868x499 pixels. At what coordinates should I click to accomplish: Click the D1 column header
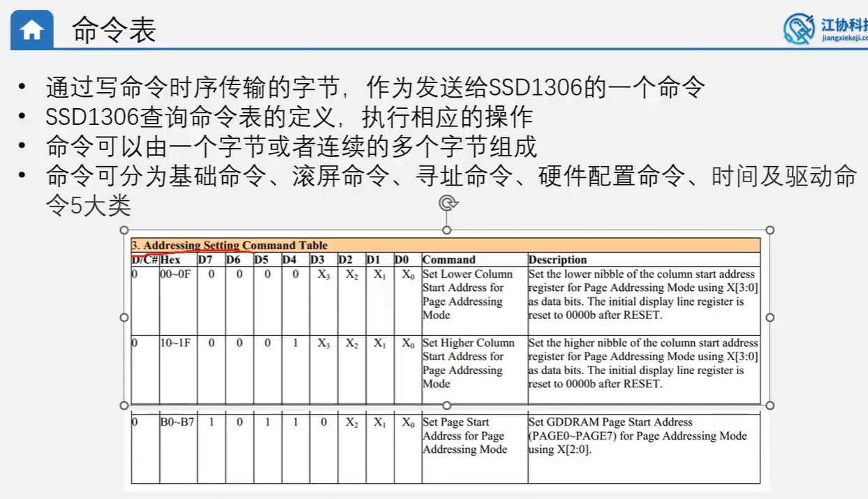tap(374, 260)
